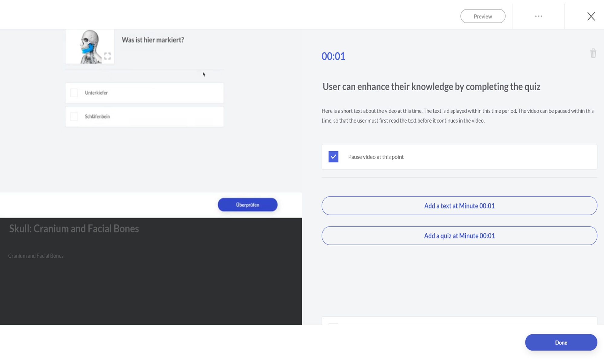Click the short description paragraph text

pyautogui.click(x=457, y=116)
